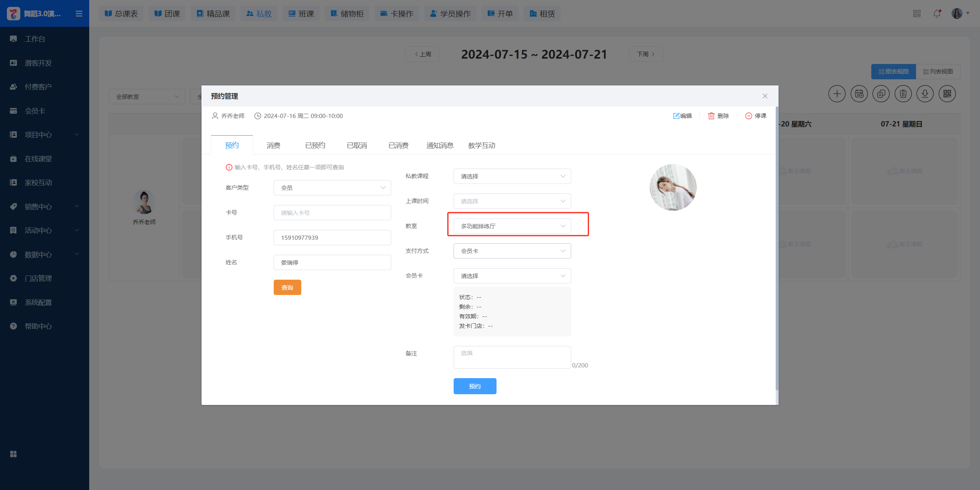The image size is (980, 490).
Task: Click the orange 查询 button
Action: pos(287,287)
